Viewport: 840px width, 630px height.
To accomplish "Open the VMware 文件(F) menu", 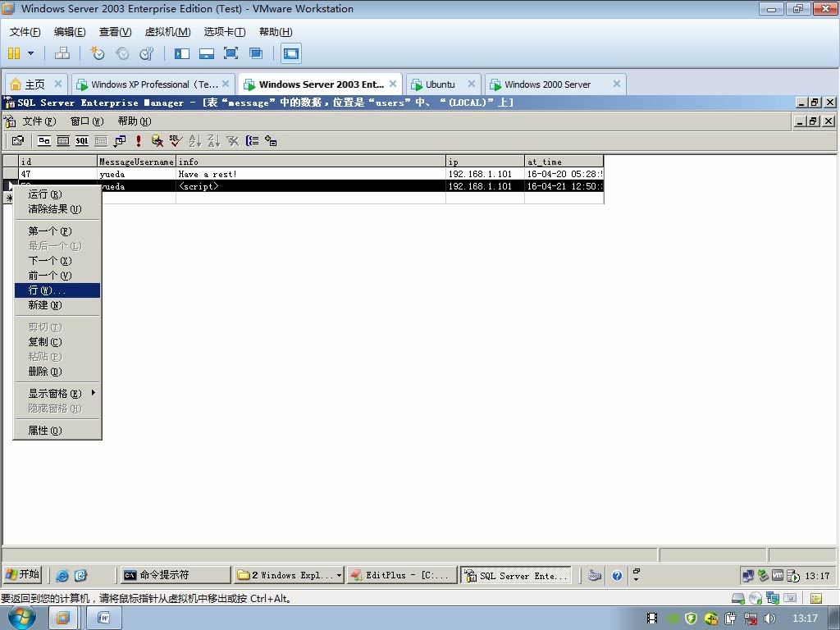I will 25,32.
